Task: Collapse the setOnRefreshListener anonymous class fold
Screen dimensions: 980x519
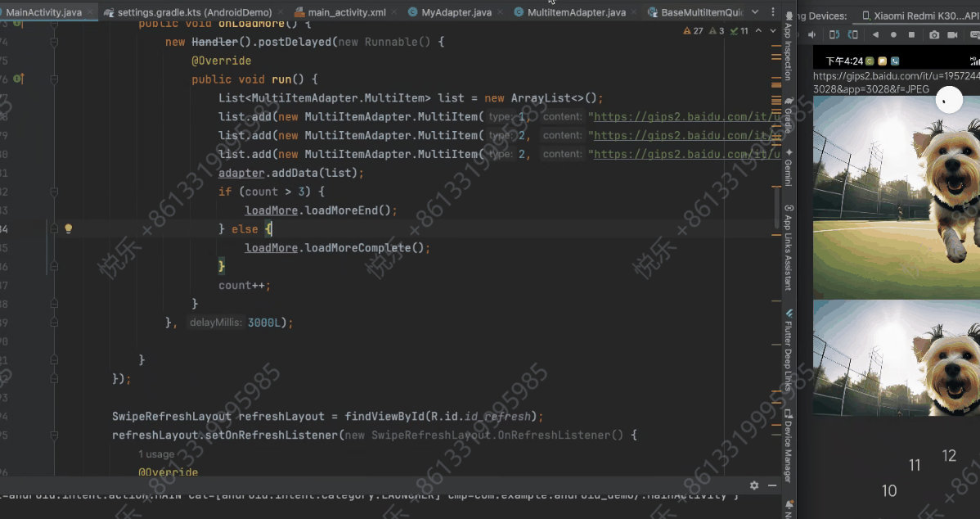Action: pyautogui.click(x=54, y=436)
